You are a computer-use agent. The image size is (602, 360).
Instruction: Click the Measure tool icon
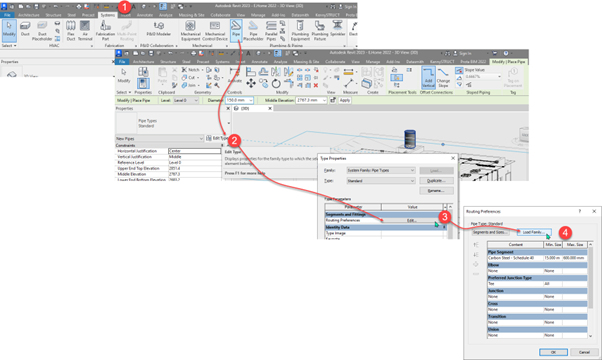(349, 83)
